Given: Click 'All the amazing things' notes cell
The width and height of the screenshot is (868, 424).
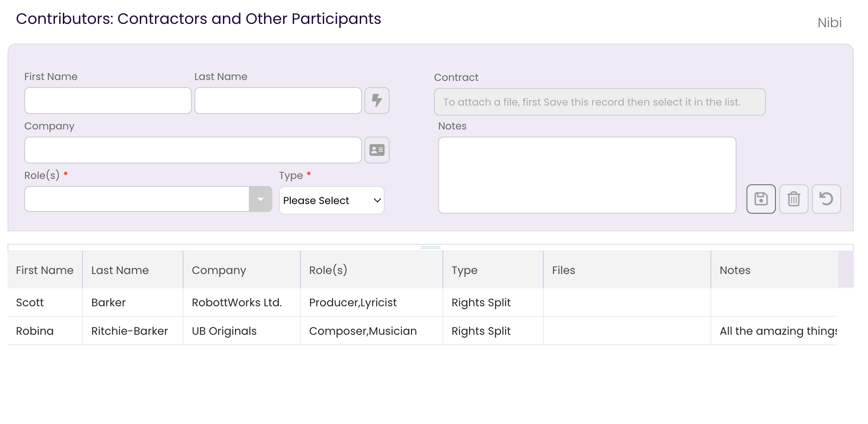Looking at the screenshot, I should [x=774, y=331].
